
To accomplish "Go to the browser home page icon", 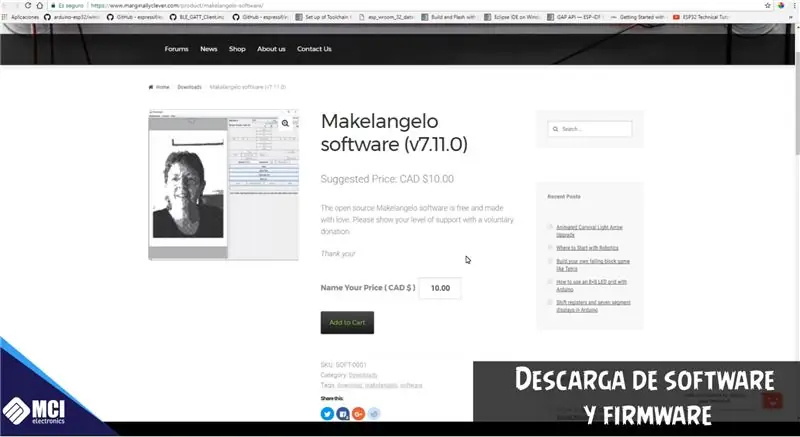I will pyautogui.click(x=39, y=5).
